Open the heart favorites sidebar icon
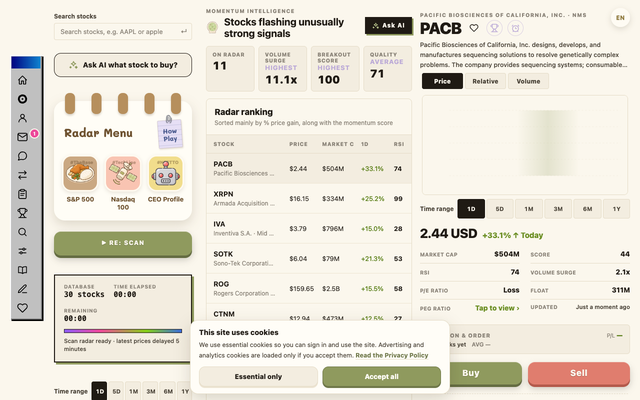The width and height of the screenshot is (640, 400). point(22,308)
